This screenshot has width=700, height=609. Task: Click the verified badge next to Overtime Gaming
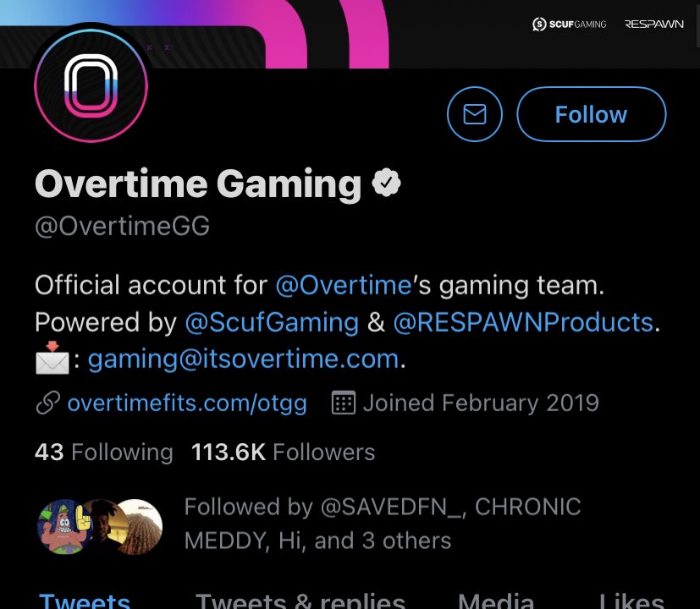tap(387, 183)
